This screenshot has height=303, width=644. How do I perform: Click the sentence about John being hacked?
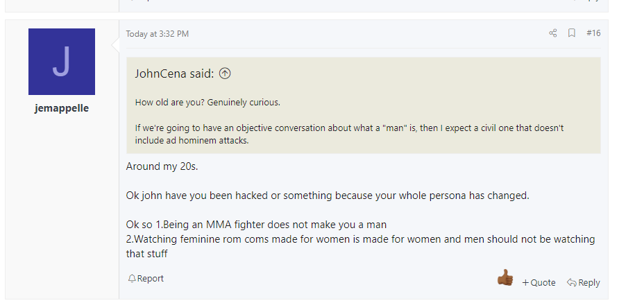click(328, 196)
